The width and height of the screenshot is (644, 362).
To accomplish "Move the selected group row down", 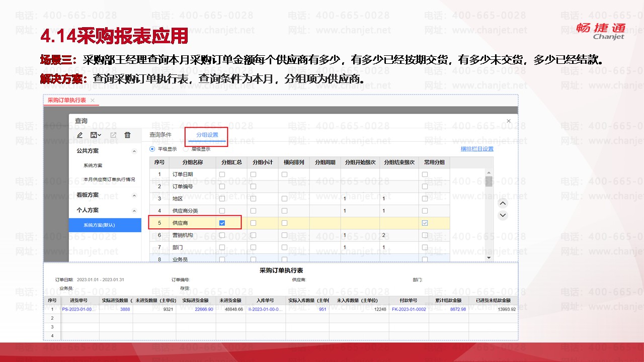I will [x=503, y=216].
